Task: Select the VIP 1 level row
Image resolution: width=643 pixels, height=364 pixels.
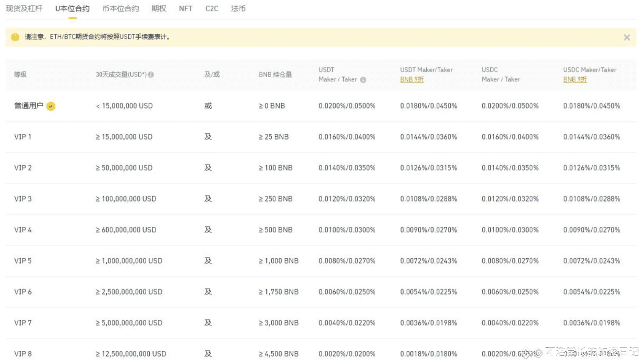Action: (x=23, y=137)
